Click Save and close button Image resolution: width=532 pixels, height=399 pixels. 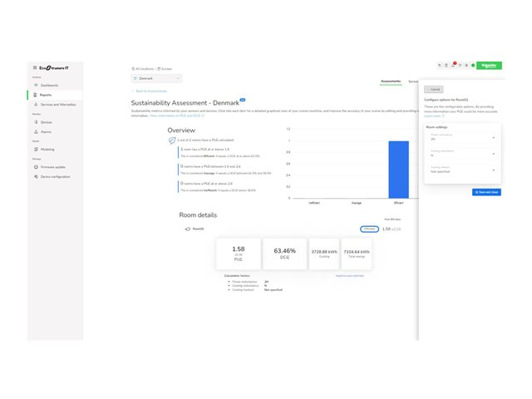[x=486, y=191]
